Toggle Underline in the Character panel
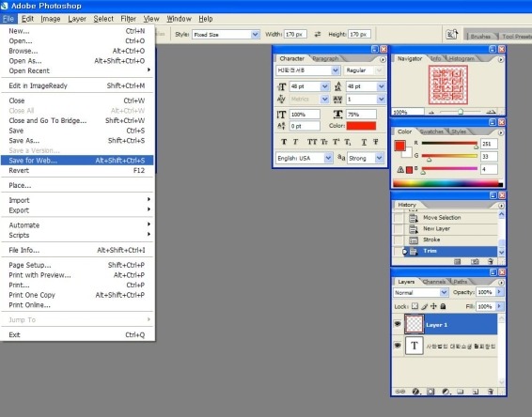The height and width of the screenshot is (417, 532). pyautogui.click(x=364, y=142)
